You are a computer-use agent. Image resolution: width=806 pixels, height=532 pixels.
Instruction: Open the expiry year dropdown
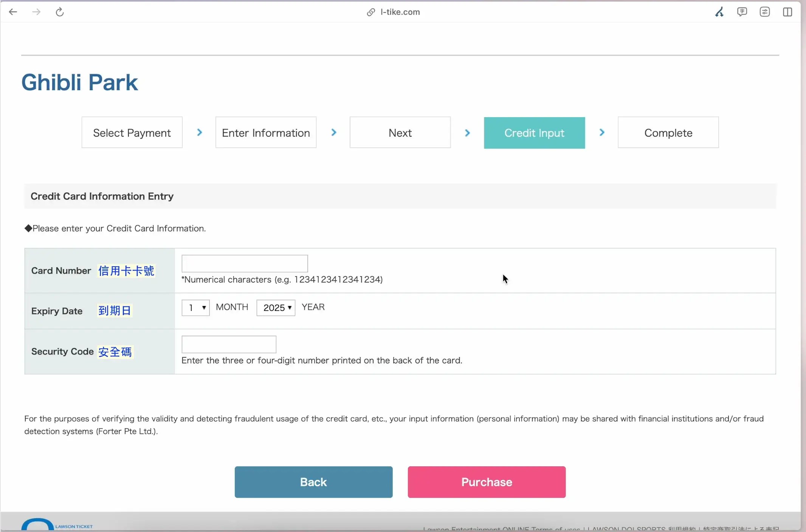click(x=276, y=308)
